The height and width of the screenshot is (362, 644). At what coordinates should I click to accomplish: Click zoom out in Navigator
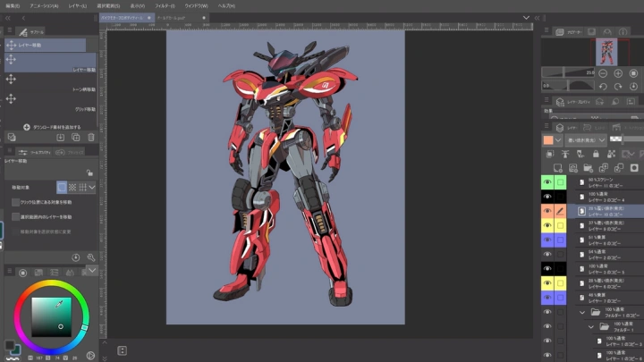[603, 73]
